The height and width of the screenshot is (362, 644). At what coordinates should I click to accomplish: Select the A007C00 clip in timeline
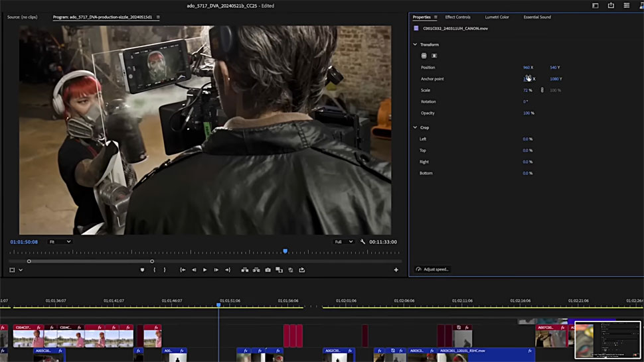click(x=552, y=336)
